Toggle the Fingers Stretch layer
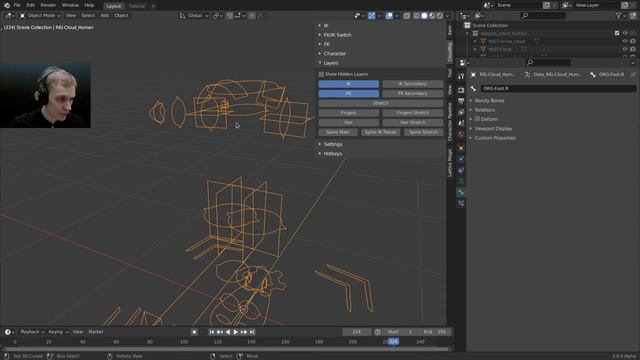This screenshot has width=640, height=360. tap(413, 113)
